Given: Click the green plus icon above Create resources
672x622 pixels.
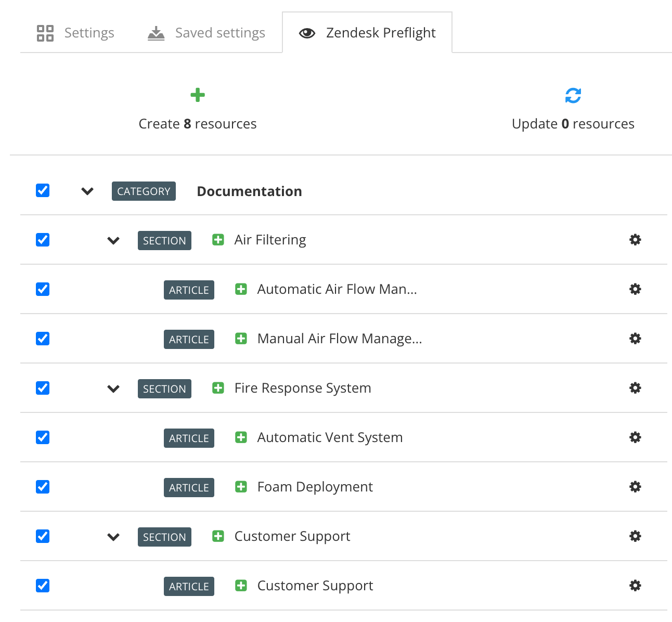Looking at the screenshot, I should (198, 95).
